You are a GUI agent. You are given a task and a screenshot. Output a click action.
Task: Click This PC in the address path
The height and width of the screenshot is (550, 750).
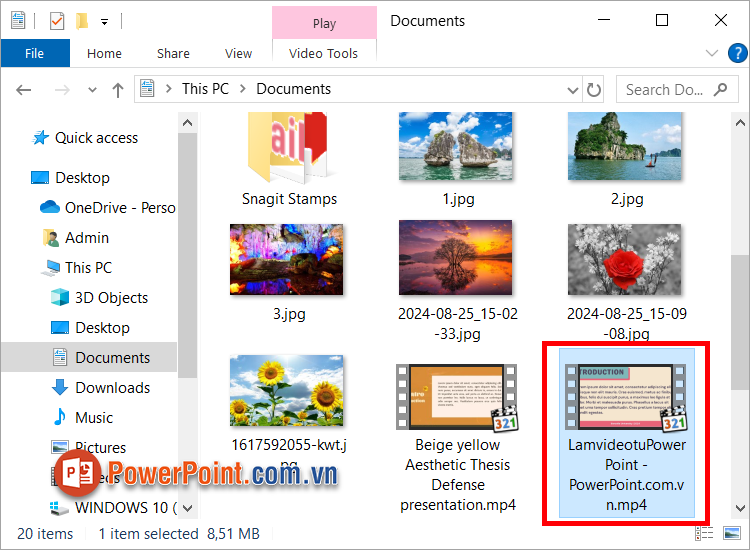(205, 88)
